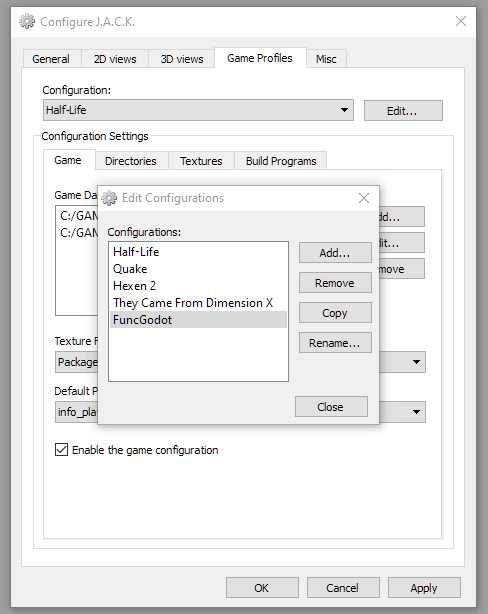Open the Default PointEntity dropdown arrow
488x614 pixels.
416,412
